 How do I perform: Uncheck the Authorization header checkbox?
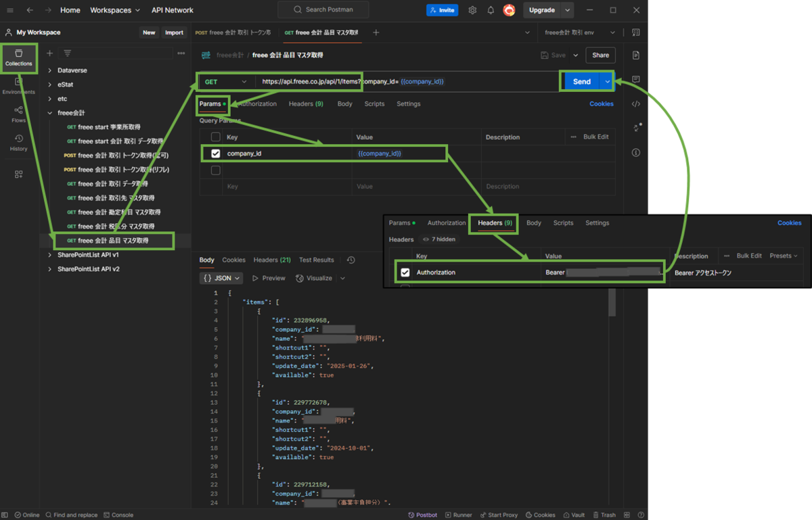405,273
